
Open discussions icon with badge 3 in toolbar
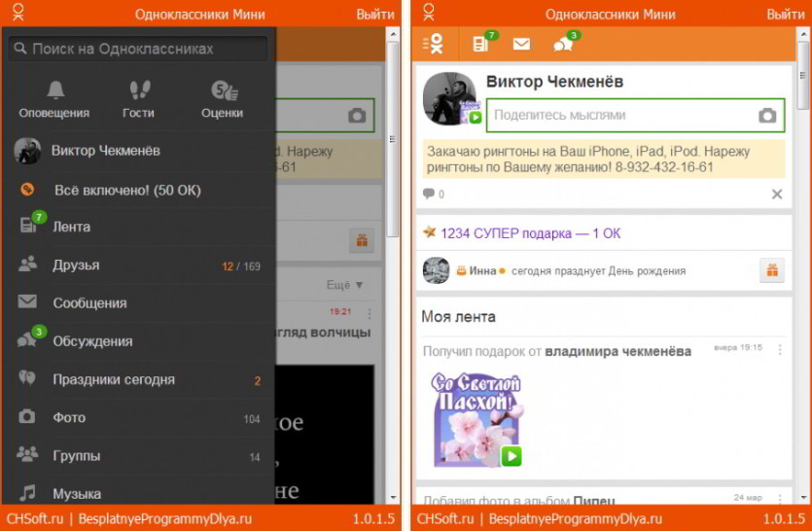point(564,44)
